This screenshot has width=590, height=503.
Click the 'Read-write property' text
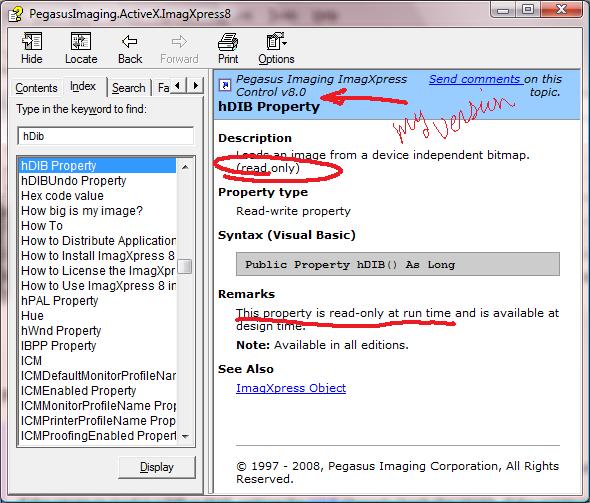point(293,211)
